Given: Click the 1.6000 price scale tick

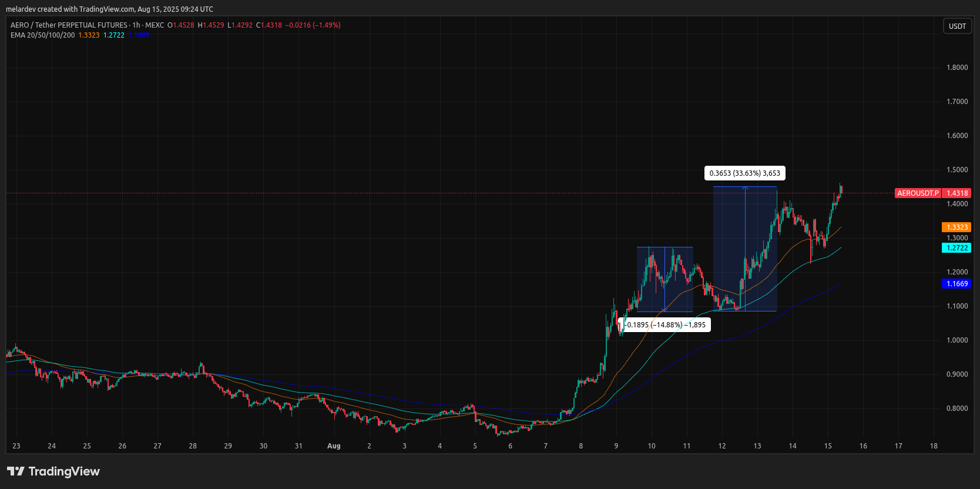Looking at the screenshot, I should pos(957,136).
